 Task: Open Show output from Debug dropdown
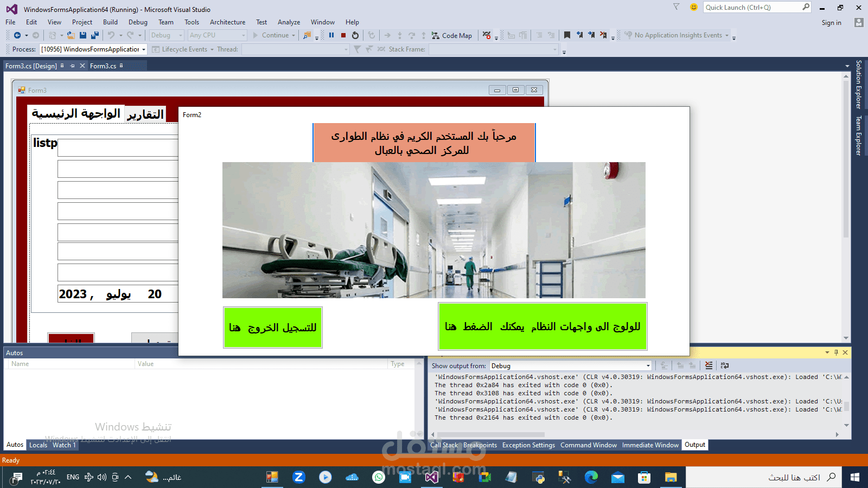571,366
